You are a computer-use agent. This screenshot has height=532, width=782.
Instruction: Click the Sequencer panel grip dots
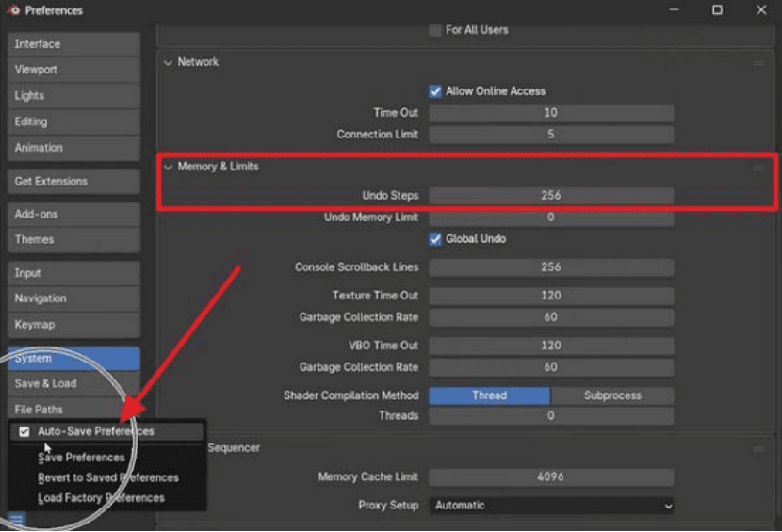758,449
